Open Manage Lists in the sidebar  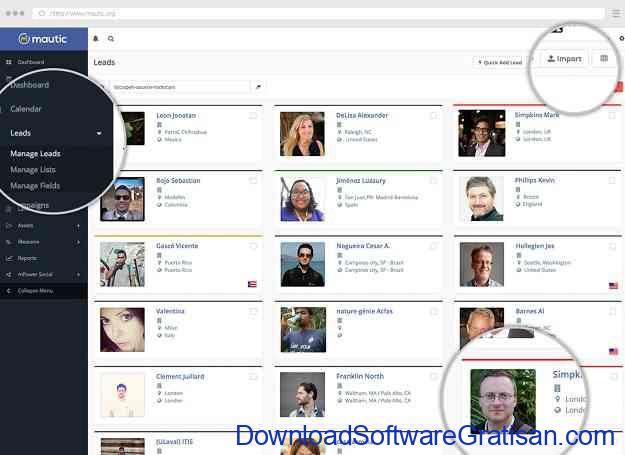33,170
